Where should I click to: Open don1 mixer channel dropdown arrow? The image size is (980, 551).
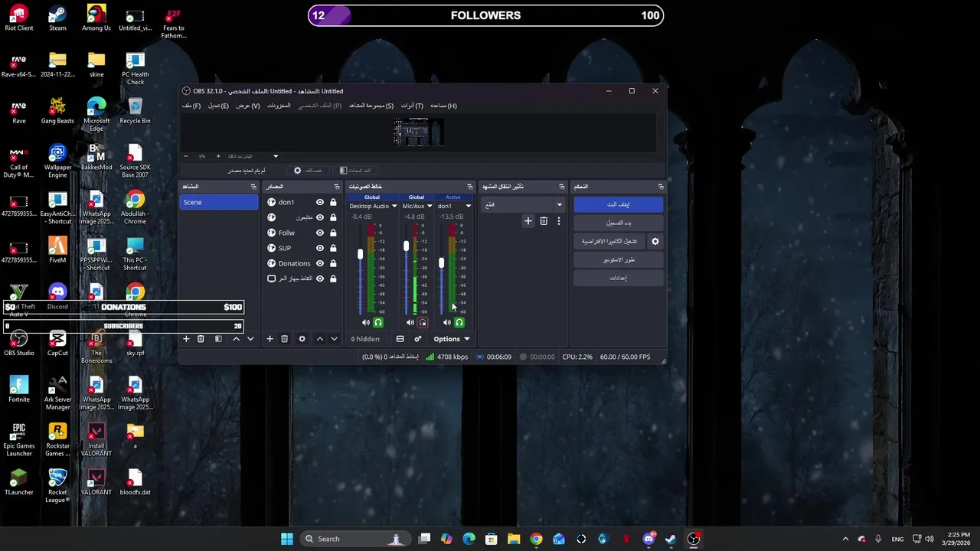coord(468,206)
